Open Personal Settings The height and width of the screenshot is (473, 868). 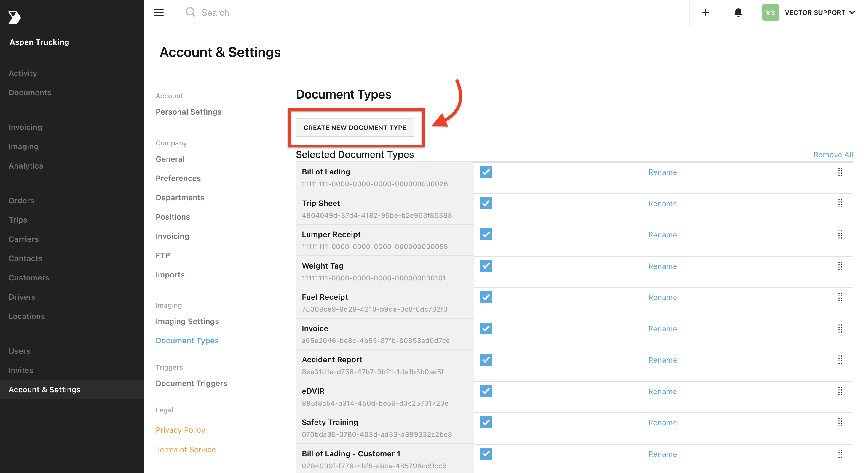[188, 112]
